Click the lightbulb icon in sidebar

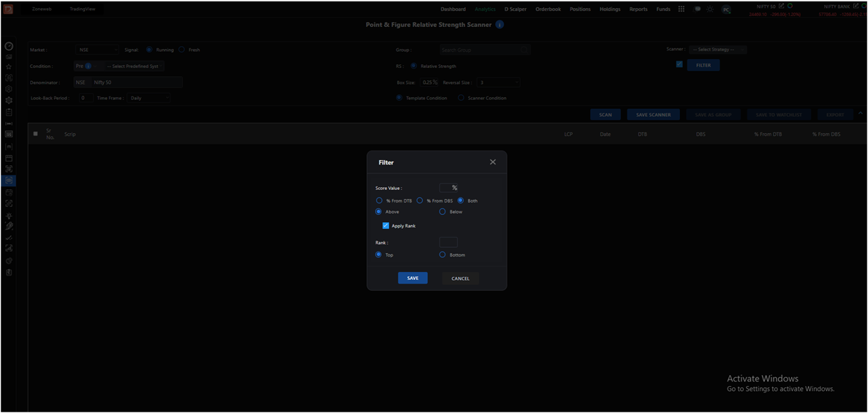[9, 216]
